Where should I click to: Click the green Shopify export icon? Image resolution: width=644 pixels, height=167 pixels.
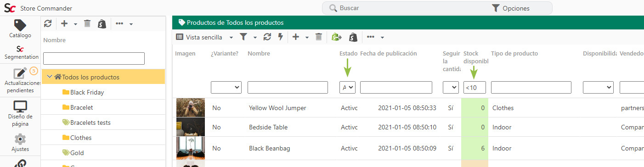click(337, 37)
